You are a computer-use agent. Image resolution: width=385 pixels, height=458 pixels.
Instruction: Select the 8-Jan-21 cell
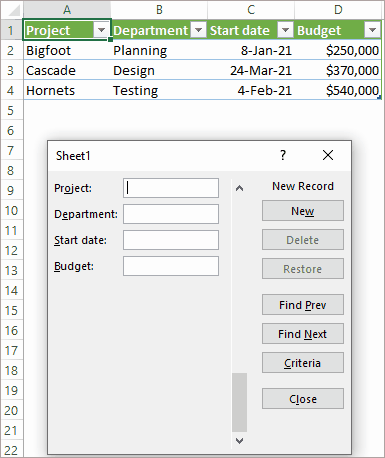point(251,50)
